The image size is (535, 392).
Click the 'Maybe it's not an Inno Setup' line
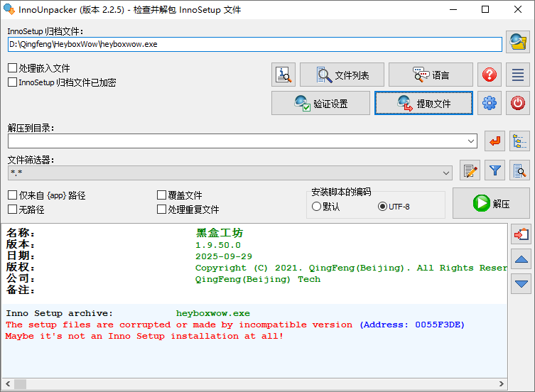[x=144, y=336]
